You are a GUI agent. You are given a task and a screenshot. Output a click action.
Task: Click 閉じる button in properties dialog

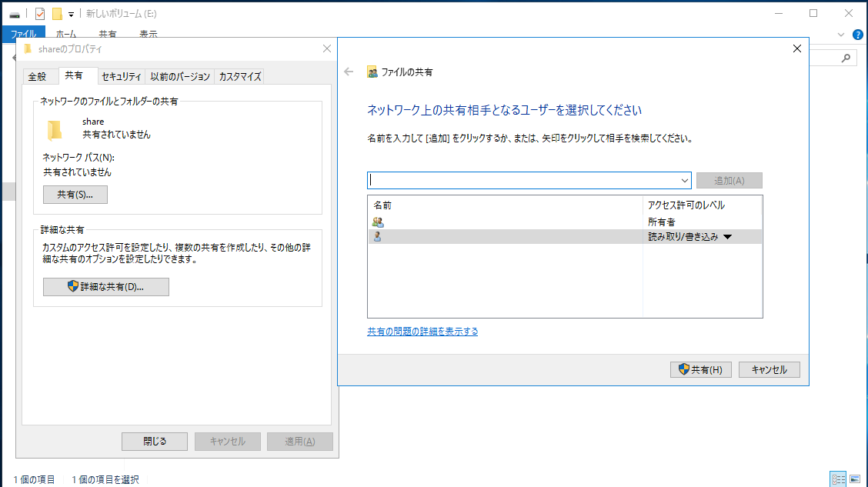coord(155,441)
